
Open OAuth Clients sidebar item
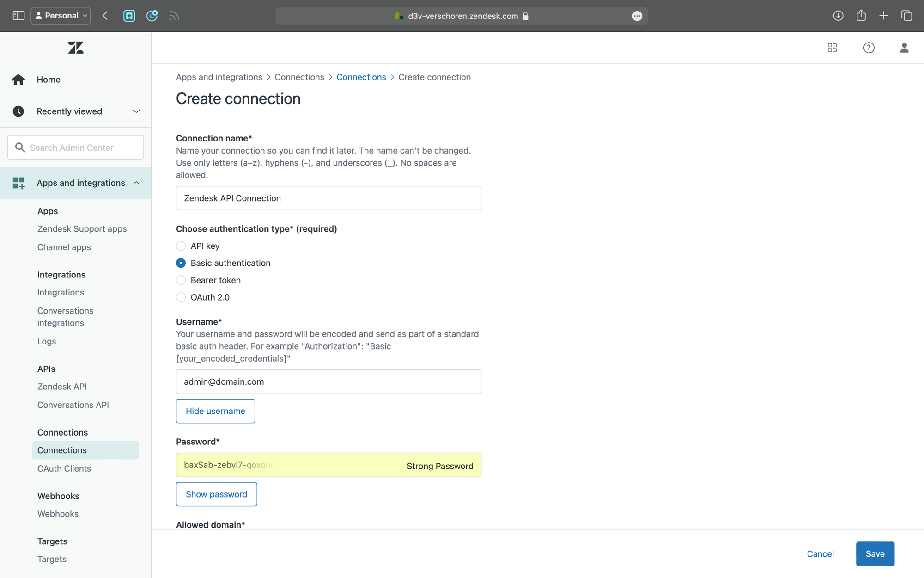coord(64,468)
